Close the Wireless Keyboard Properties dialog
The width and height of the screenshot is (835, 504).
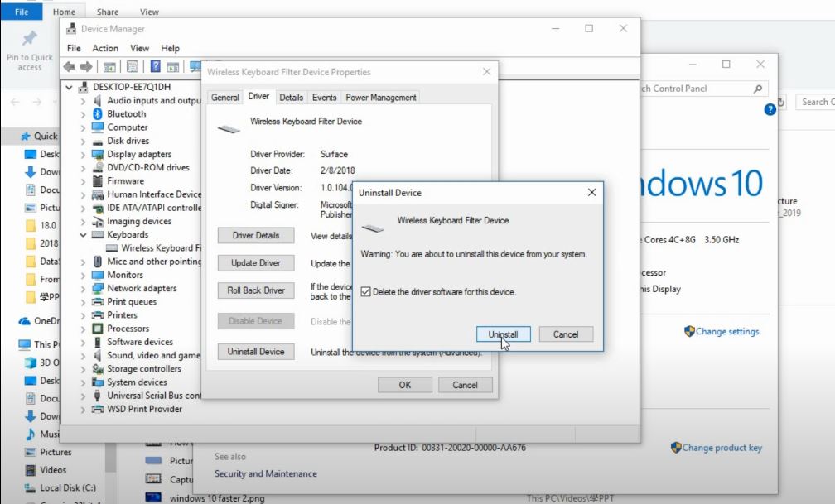(487, 71)
